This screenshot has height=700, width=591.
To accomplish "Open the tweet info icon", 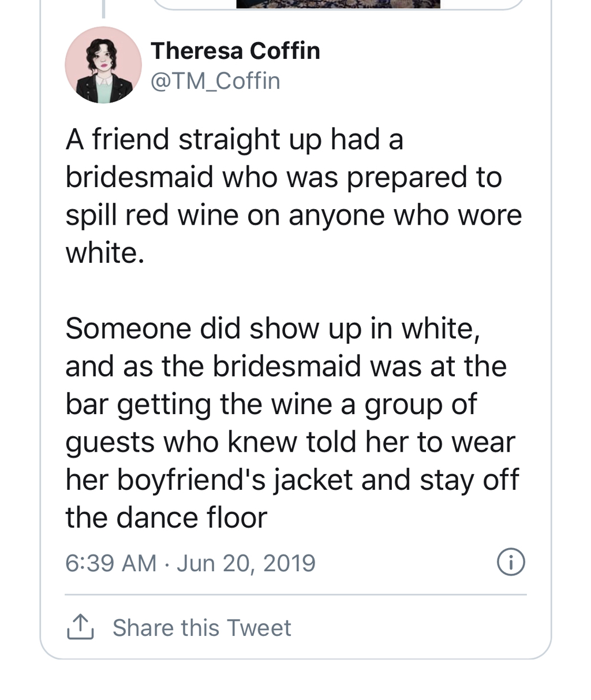I will [x=511, y=563].
